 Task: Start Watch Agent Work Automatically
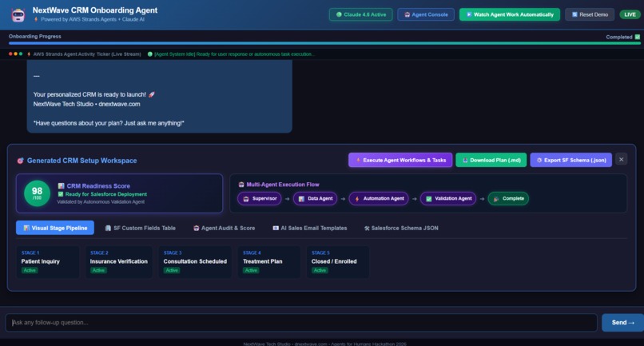[509, 14]
